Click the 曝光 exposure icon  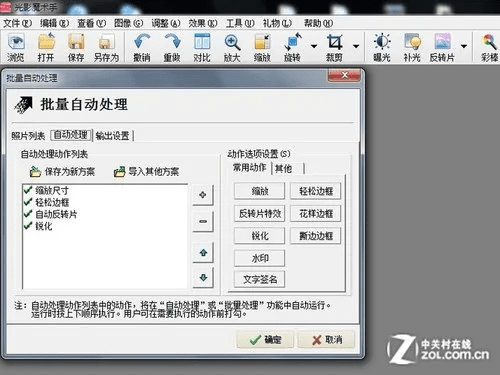point(382,48)
